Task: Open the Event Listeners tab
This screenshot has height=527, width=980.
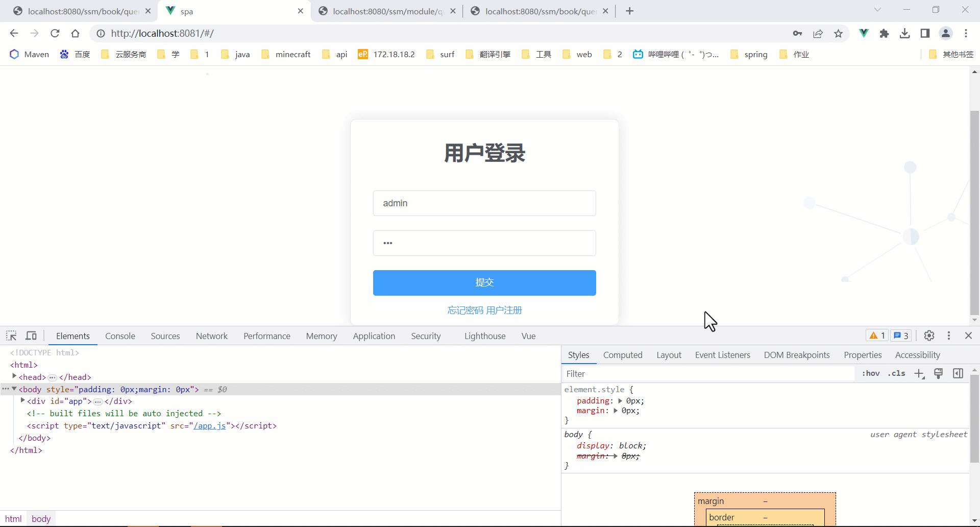Action: pos(722,355)
